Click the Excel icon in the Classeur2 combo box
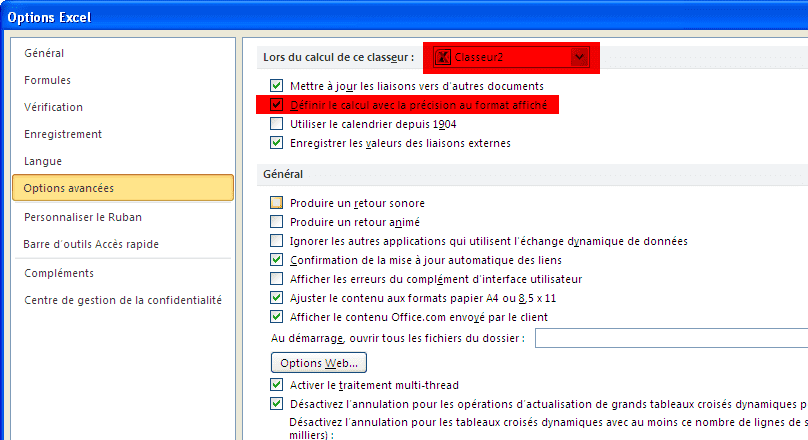The height and width of the screenshot is (440, 808). coord(443,57)
